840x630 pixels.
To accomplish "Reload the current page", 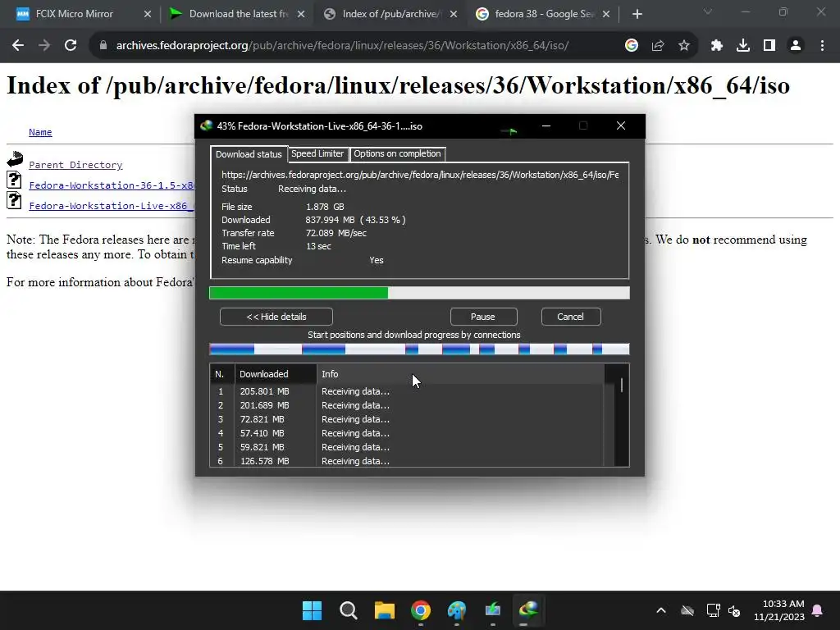I will (71, 46).
